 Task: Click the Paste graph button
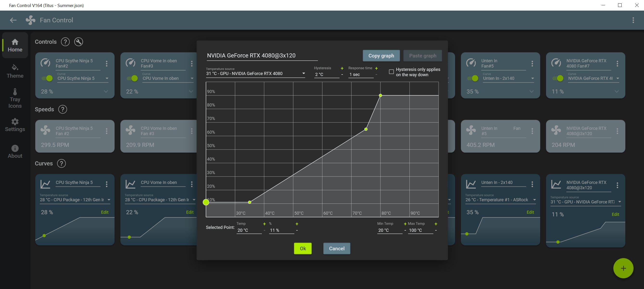(x=423, y=56)
